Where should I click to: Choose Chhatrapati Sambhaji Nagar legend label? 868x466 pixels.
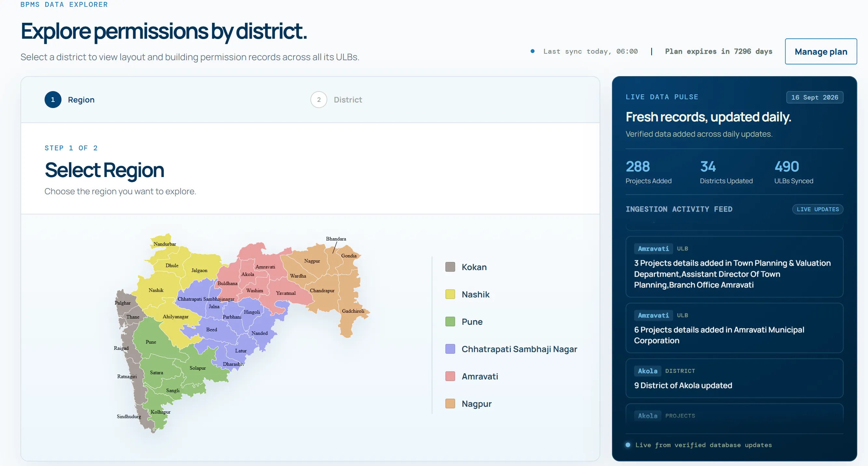(x=519, y=349)
